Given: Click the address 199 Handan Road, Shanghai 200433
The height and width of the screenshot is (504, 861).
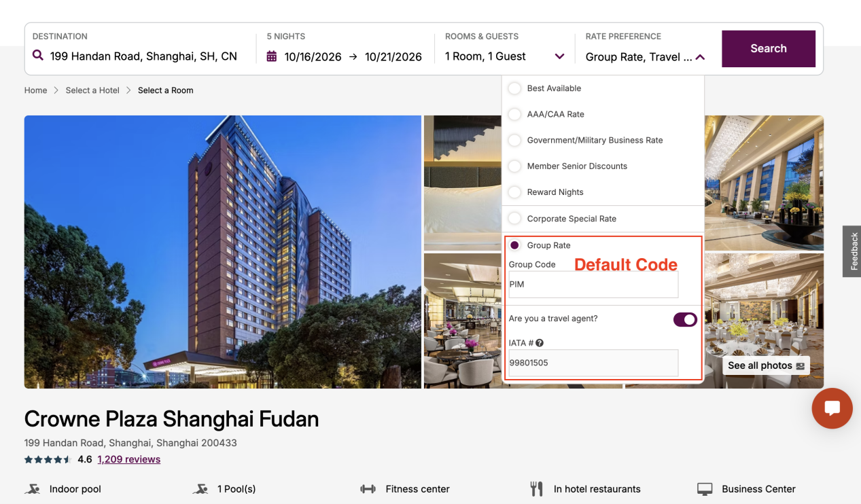Looking at the screenshot, I should click(130, 443).
